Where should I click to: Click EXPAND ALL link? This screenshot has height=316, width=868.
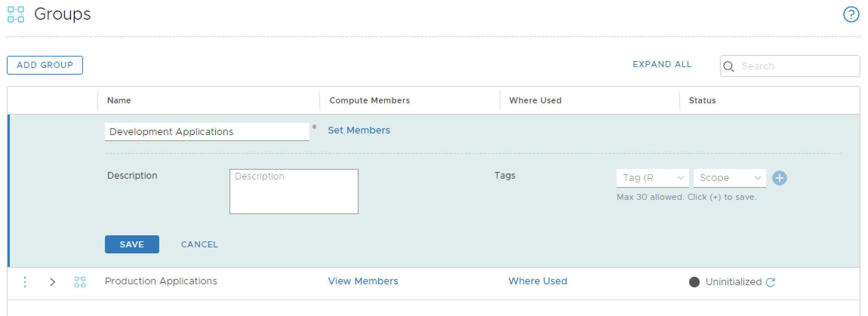pos(662,64)
